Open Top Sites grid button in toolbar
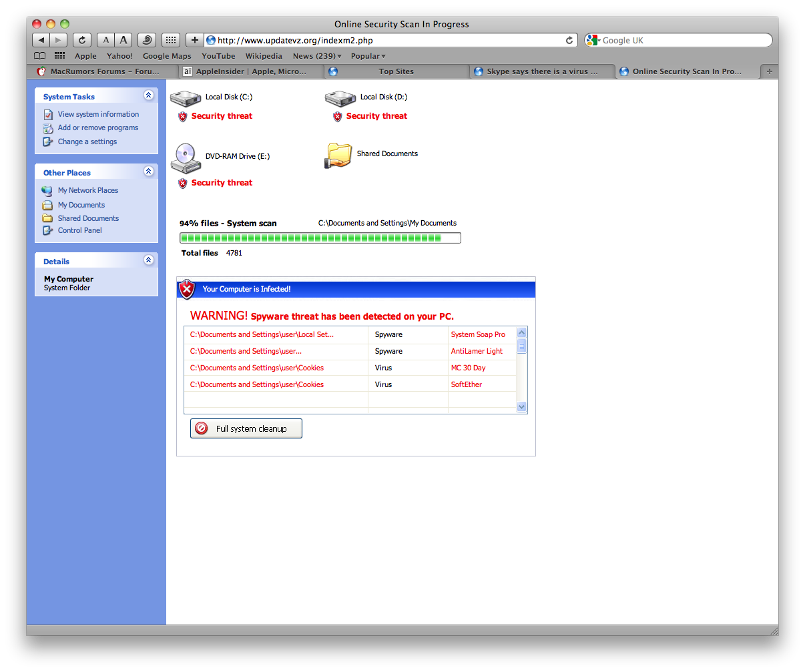The width and height of the screenshot is (805, 672). 171,40
